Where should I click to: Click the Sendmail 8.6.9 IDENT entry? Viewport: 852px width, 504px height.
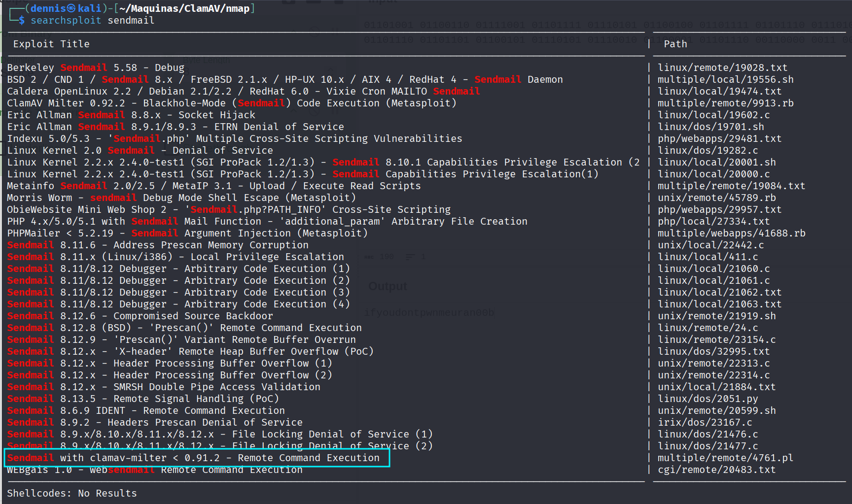click(145, 410)
